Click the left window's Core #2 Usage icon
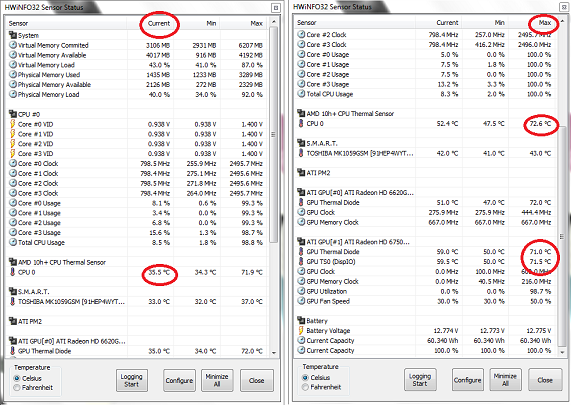The height and width of the screenshot is (405, 571). 13,222
